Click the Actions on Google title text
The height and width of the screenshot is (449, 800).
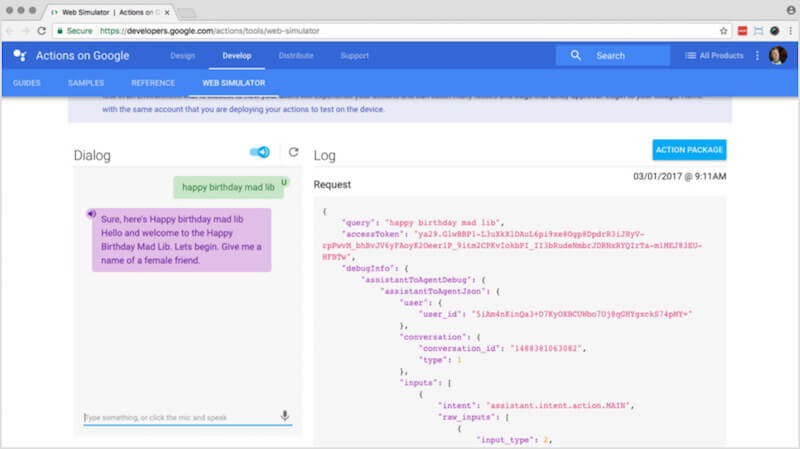click(x=83, y=56)
